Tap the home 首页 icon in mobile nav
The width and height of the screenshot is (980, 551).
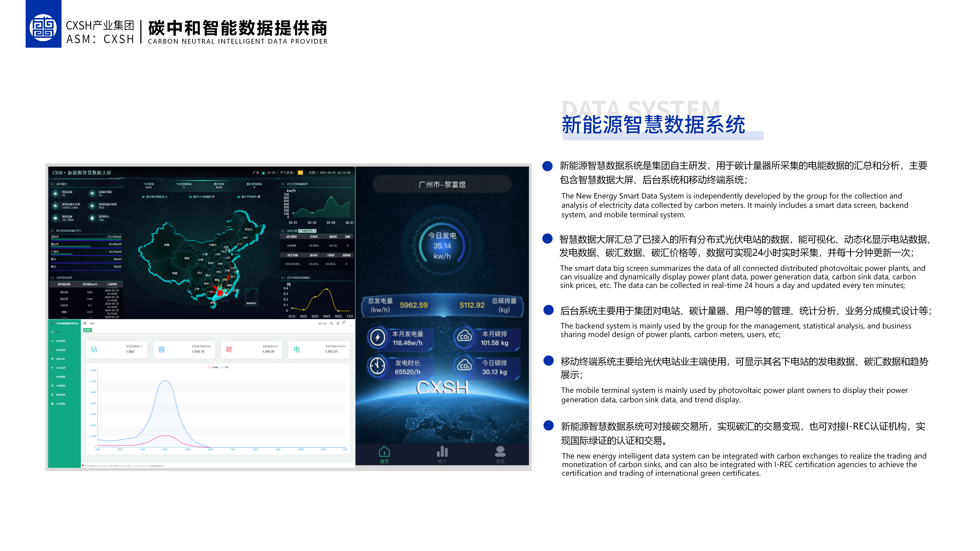click(x=384, y=451)
